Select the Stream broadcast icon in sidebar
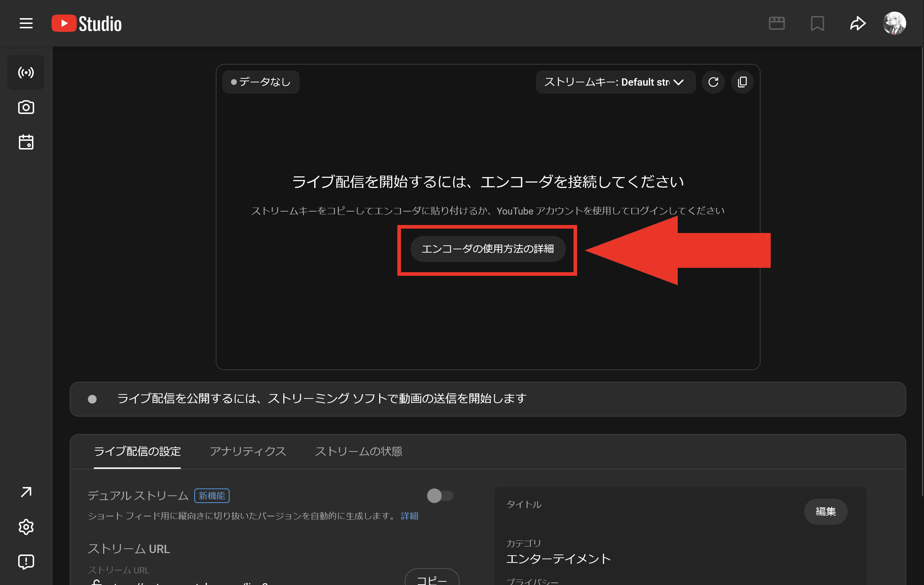This screenshot has width=924, height=585. pyautogui.click(x=26, y=73)
